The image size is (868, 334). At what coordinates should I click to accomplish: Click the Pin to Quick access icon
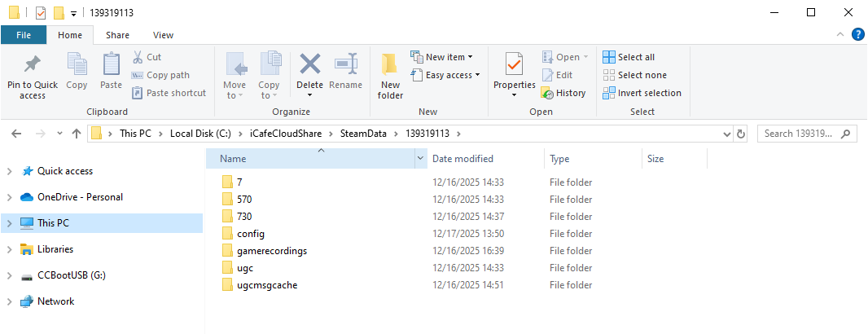(33, 65)
